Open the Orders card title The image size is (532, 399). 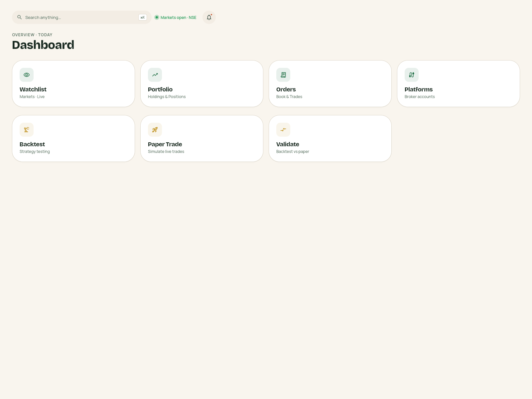[x=286, y=89]
